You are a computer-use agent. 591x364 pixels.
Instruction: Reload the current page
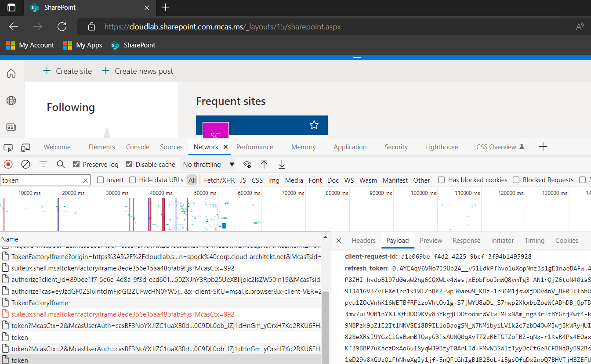pyautogui.click(x=62, y=27)
